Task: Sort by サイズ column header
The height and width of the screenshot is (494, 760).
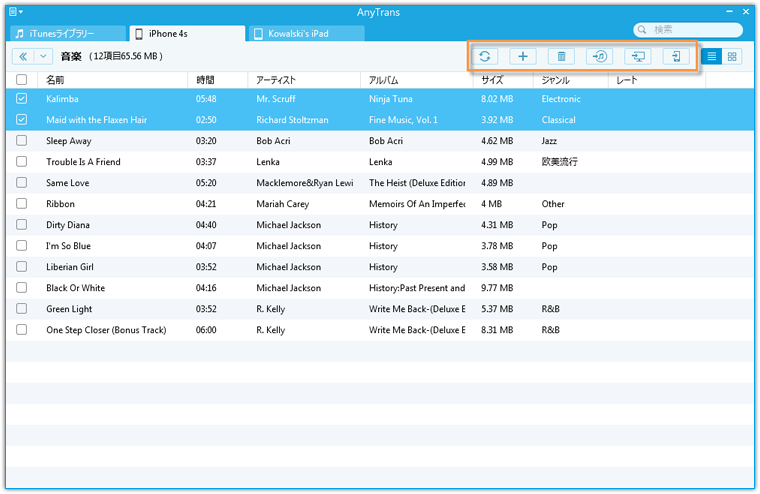Action: pos(503,80)
